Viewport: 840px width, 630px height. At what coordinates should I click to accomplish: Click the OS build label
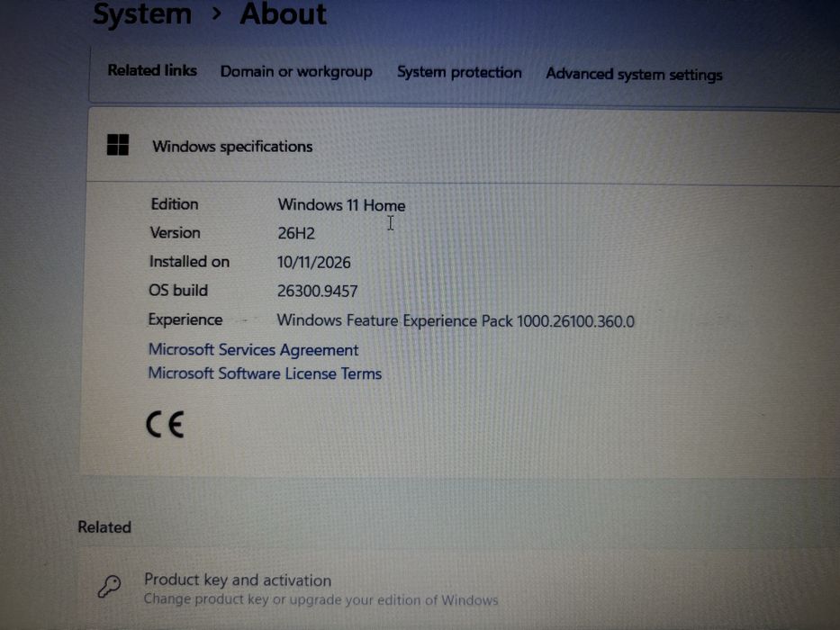(x=178, y=291)
